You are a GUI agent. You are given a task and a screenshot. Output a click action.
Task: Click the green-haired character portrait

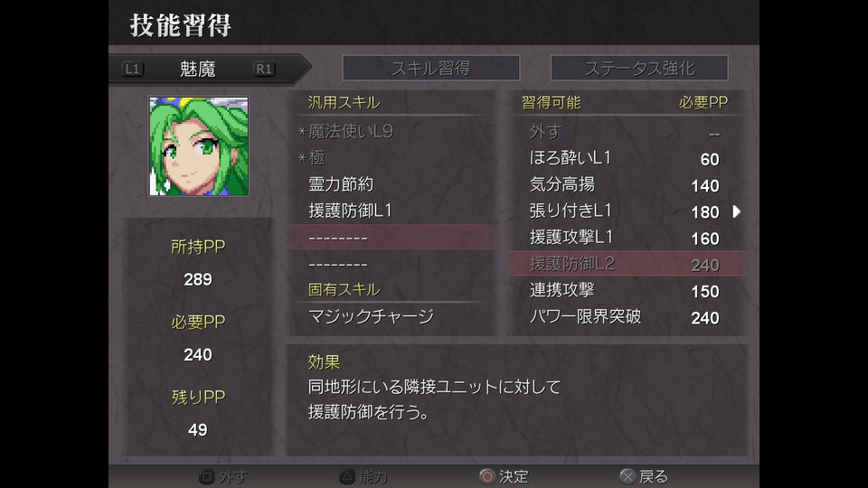pyautogui.click(x=199, y=146)
